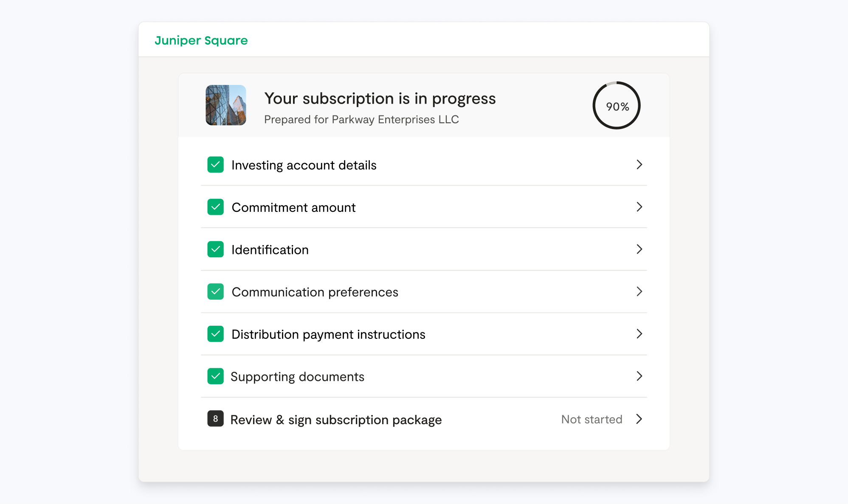Toggle the Commitment amount green checkmark

click(215, 207)
